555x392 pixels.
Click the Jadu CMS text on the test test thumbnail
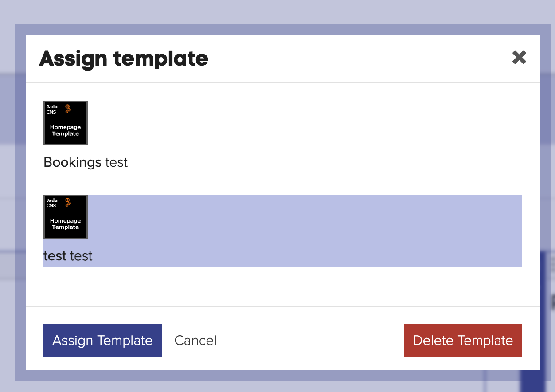(x=52, y=203)
